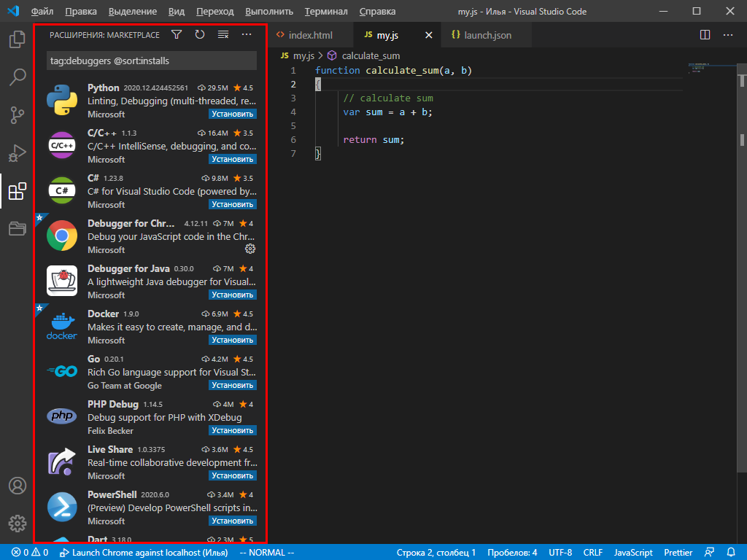Open the Accounts icon in the sidebar
Screen dimensions: 747x560
(16, 486)
